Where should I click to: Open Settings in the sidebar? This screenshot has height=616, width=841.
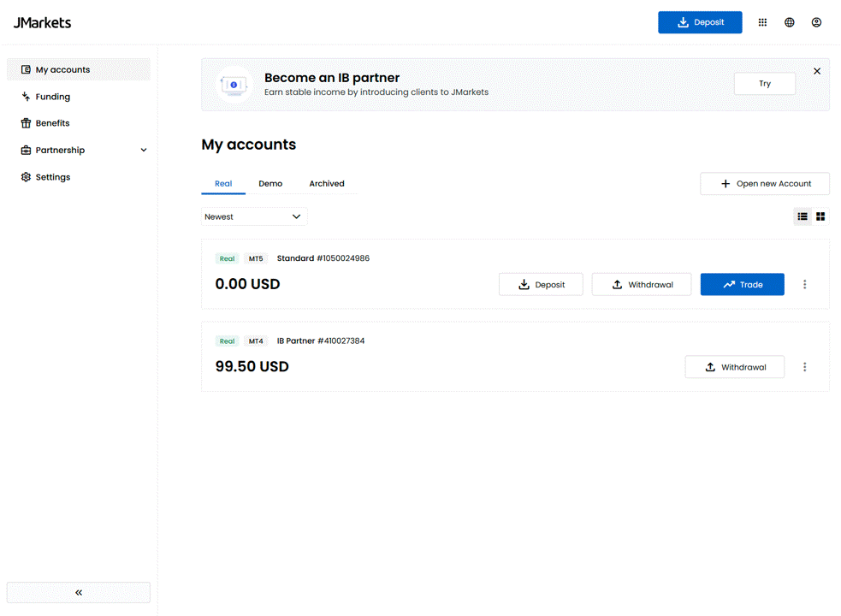[79, 177]
